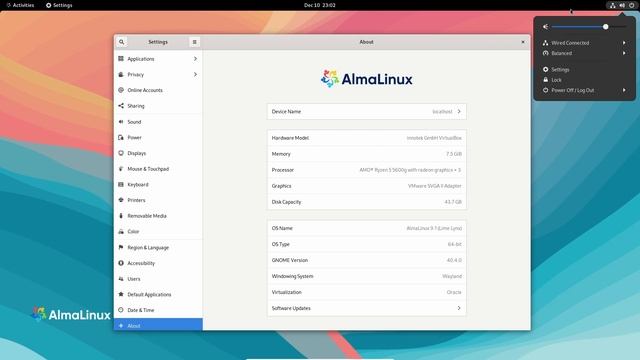The image size is (640, 360).
Task: Click the Memory row showing 7.5 GiB
Action: (367, 154)
